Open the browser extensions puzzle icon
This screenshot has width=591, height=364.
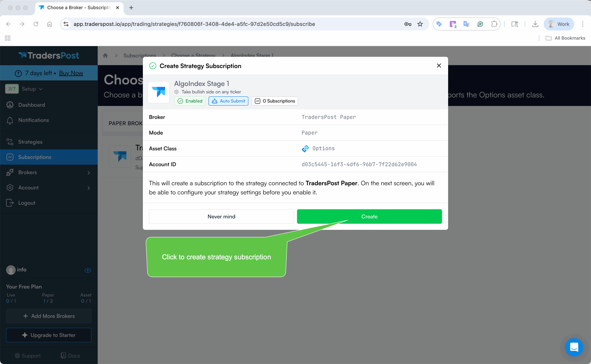494,24
